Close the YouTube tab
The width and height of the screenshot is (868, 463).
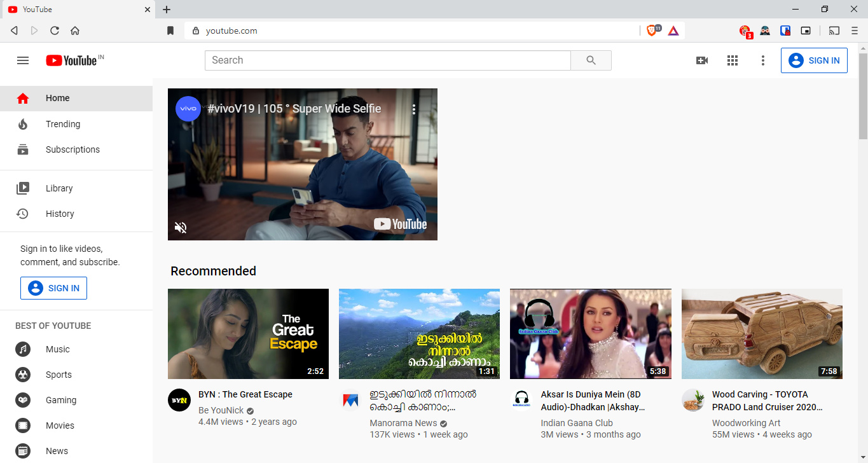(x=148, y=10)
